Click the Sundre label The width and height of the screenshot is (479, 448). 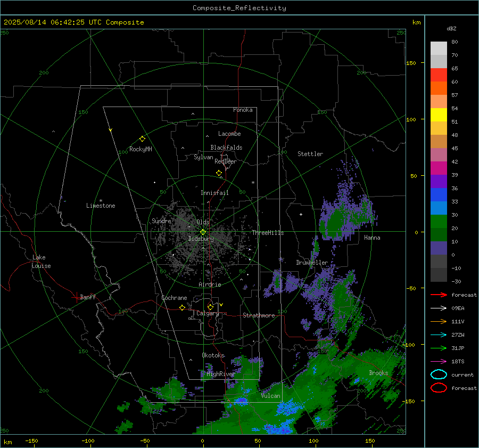tap(161, 221)
